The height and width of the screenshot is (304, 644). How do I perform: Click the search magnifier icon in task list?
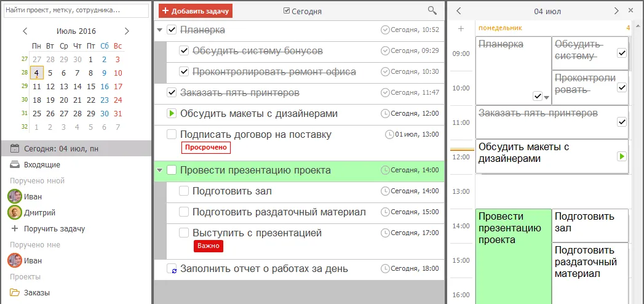(432, 10)
